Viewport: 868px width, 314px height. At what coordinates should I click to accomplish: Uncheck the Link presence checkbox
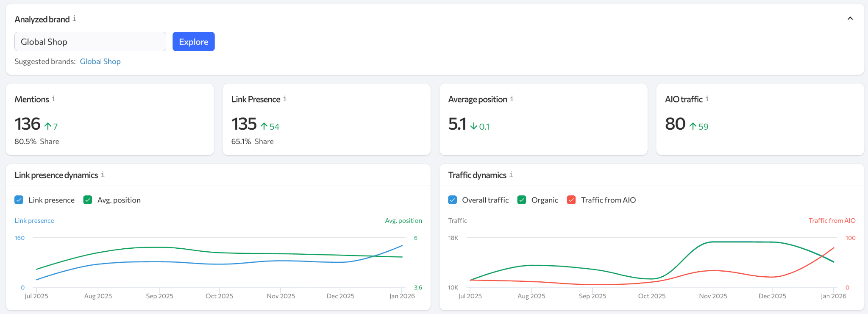(19, 200)
